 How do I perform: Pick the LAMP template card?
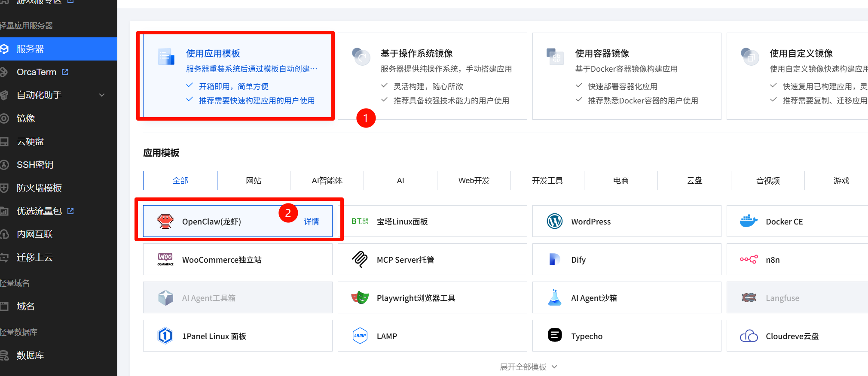point(432,336)
